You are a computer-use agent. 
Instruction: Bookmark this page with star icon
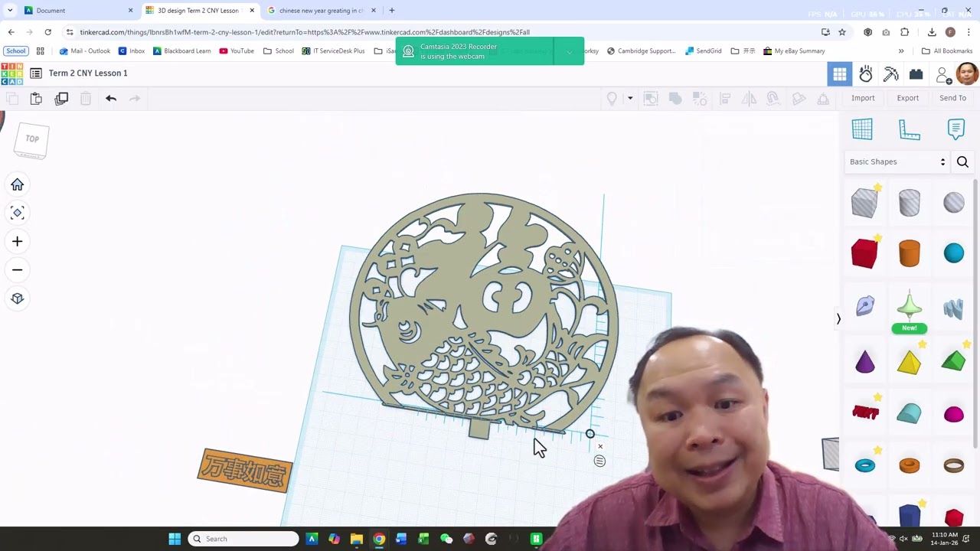click(842, 32)
